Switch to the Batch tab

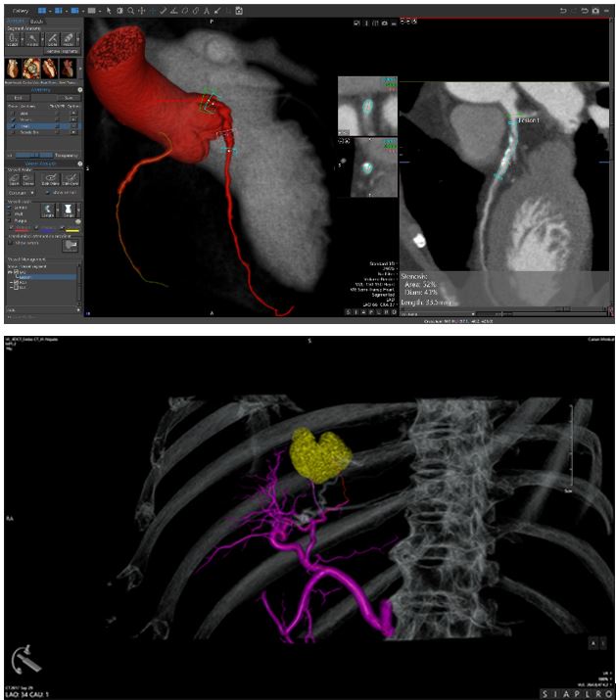[36, 21]
